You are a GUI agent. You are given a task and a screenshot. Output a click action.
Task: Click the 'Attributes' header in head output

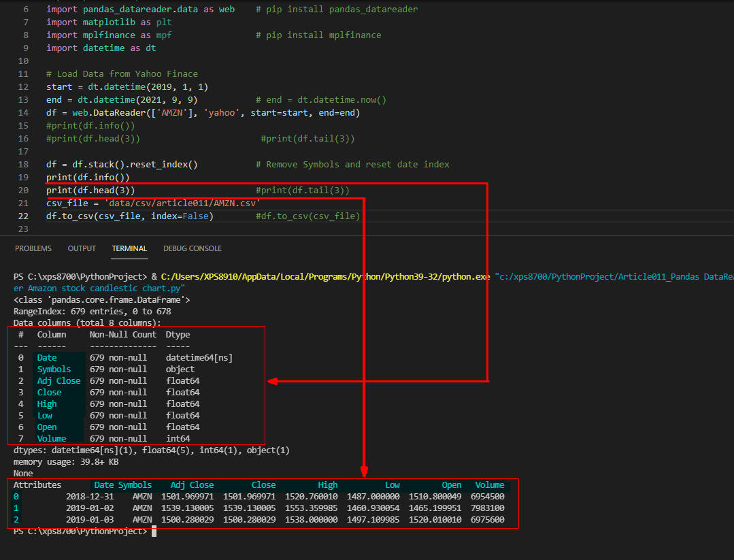pos(37,484)
